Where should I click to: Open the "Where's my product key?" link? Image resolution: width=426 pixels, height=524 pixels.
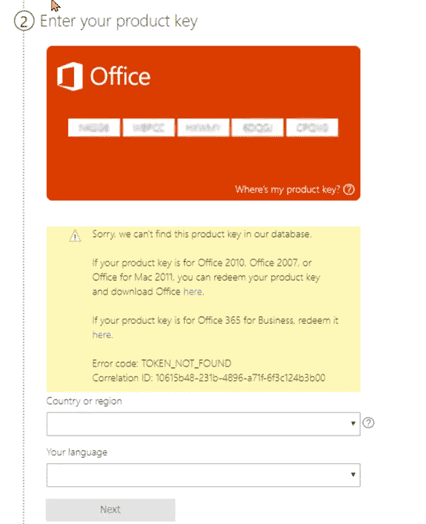(287, 189)
